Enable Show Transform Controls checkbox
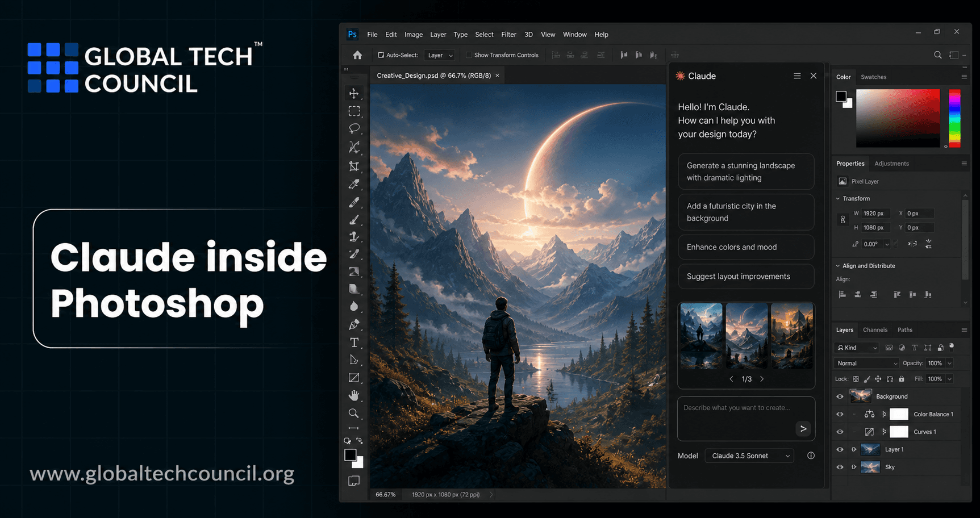 click(x=469, y=55)
